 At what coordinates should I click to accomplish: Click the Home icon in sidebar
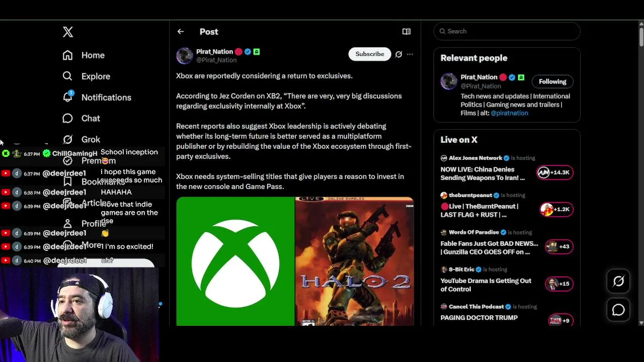click(x=67, y=55)
